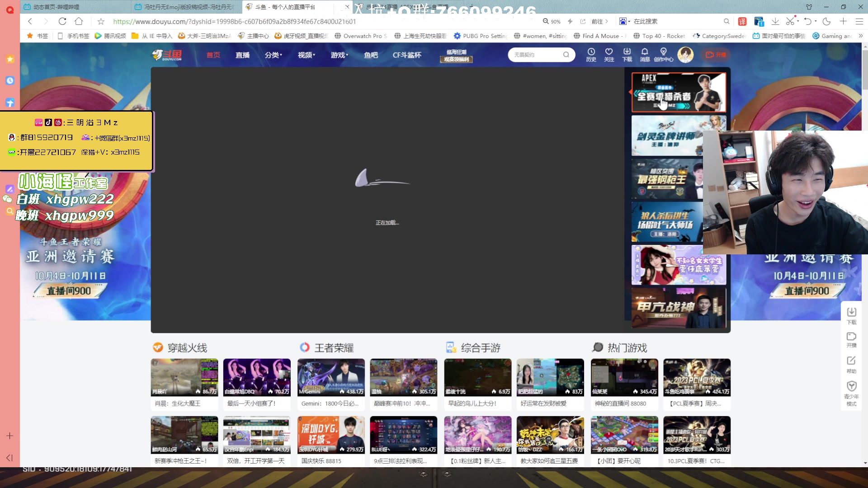Open the 肖晨：生化大魔王 stream card
The image size is (868, 488).
[x=184, y=384]
